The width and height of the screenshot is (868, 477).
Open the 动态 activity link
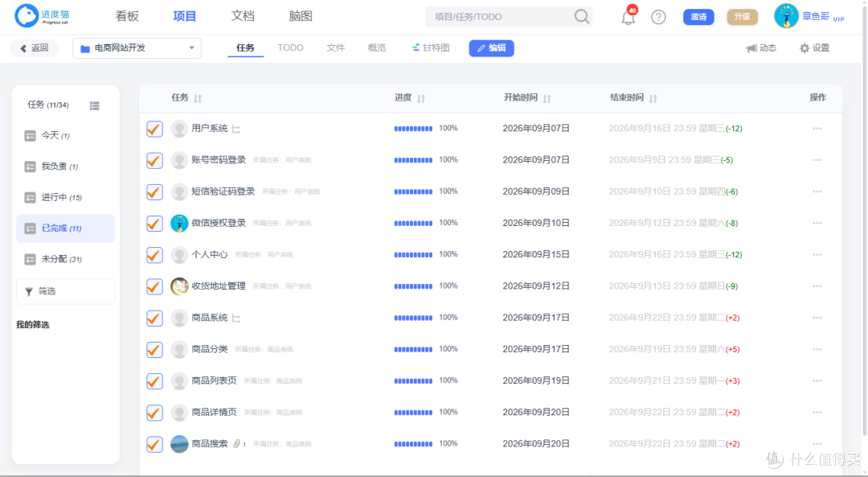(x=761, y=48)
